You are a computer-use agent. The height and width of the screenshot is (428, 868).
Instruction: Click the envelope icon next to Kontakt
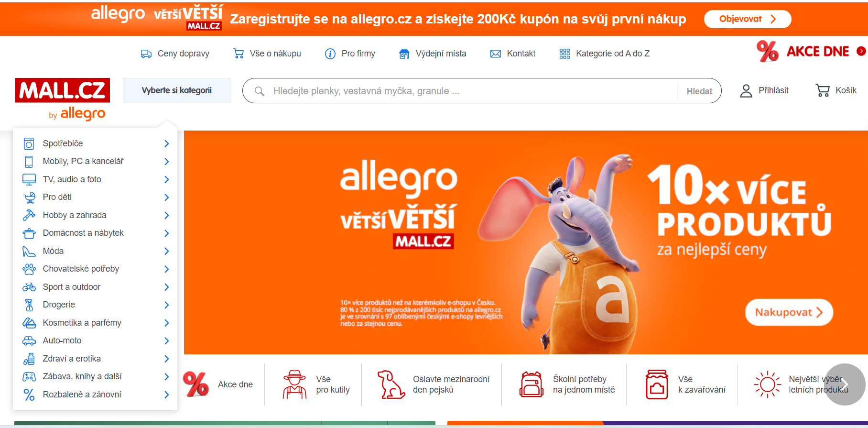tap(496, 54)
